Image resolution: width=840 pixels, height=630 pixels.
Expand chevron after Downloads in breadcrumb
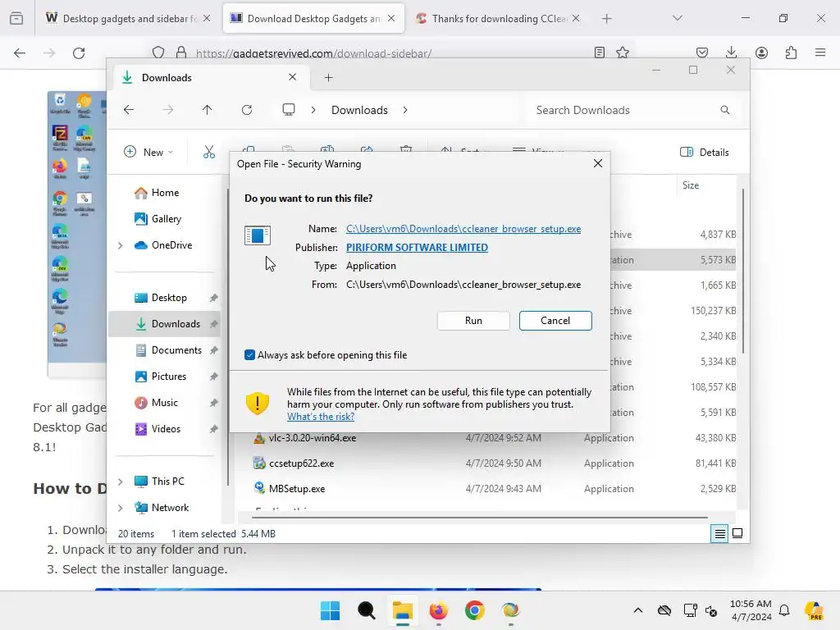pyautogui.click(x=405, y=110)
